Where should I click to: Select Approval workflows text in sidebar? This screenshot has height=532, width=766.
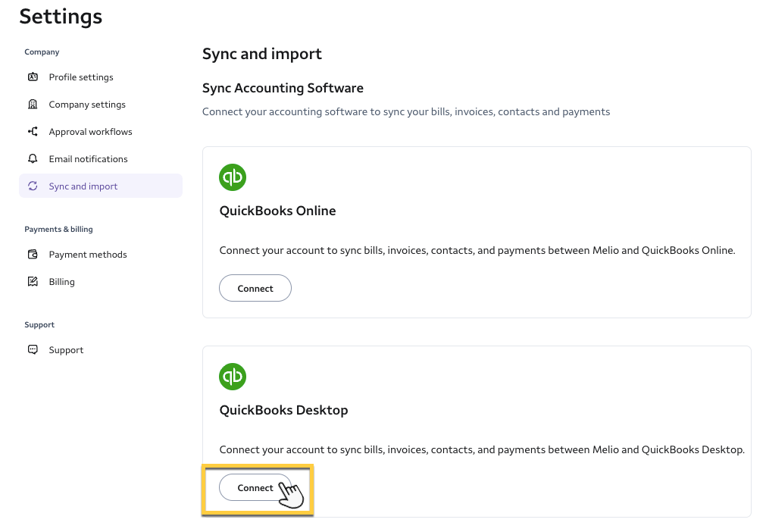(90, 132)
